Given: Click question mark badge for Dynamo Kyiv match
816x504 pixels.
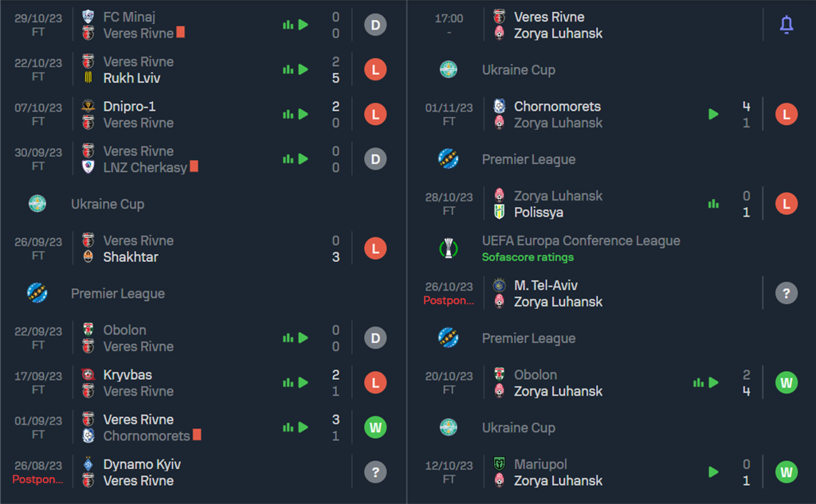Looking at the screenshot, I should pos(375,472).
